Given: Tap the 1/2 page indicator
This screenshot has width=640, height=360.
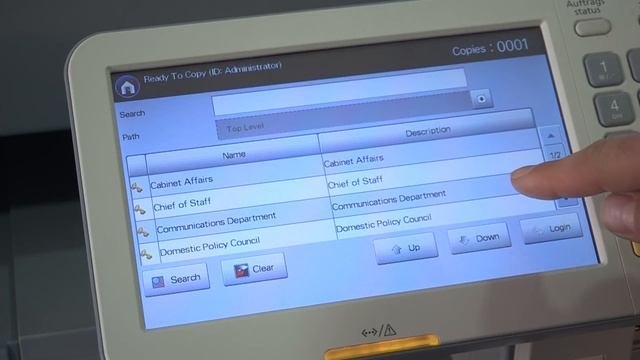Looking at the screenshot, I should click(555, 155).
